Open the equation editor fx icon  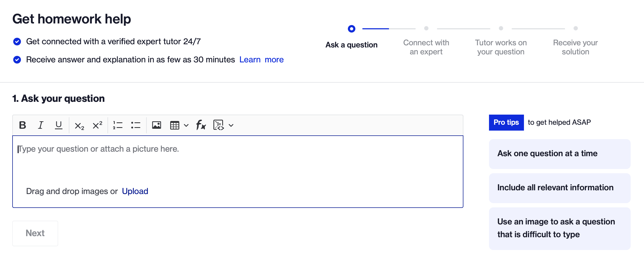tap(201, 125)
